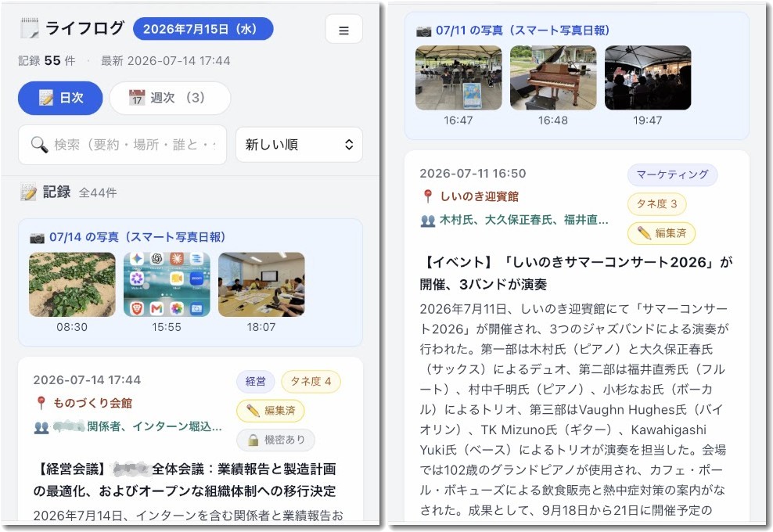
Task: Click the camera icon of 07/11 photos
Action: pos(423,31)
